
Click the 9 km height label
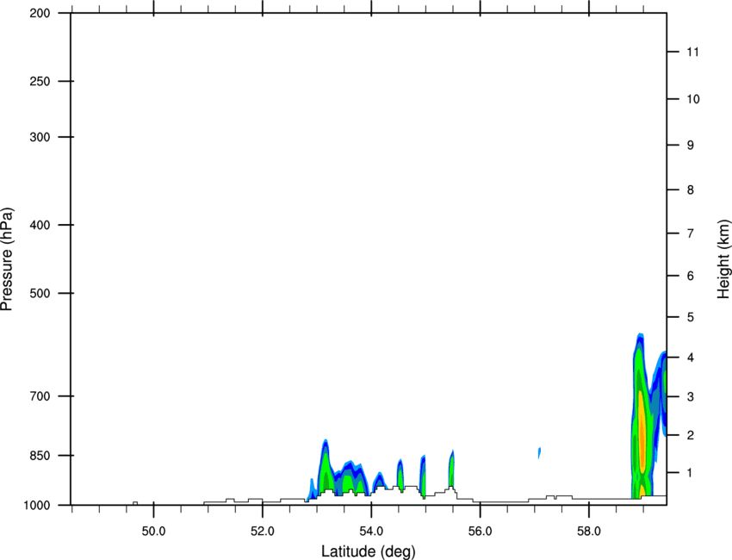(x=691, y=146)
